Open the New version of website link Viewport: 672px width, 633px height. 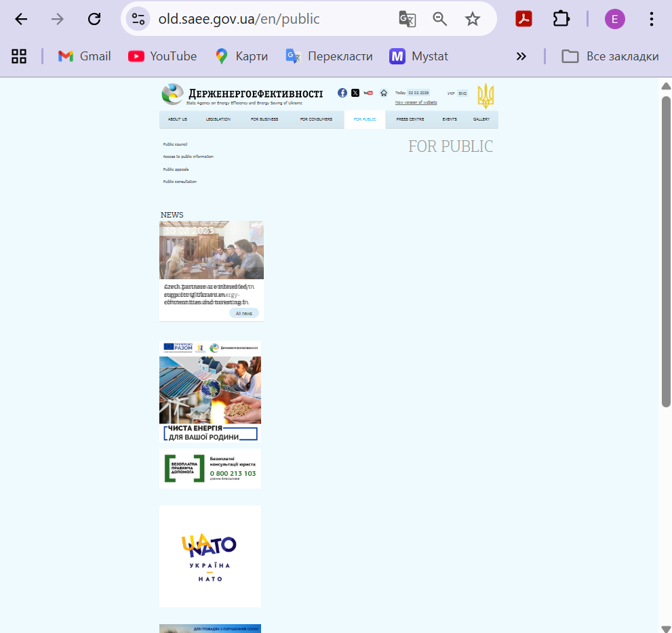[416, 102]
